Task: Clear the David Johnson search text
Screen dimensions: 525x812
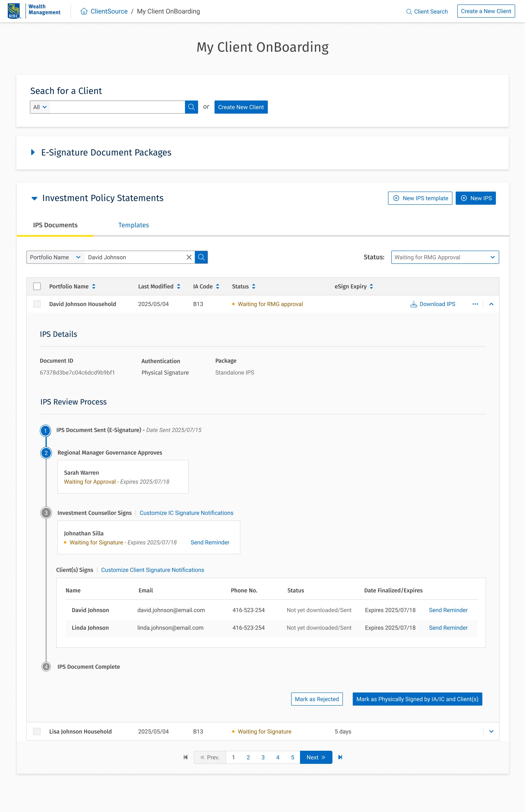Action: click(x=189, y=257)
